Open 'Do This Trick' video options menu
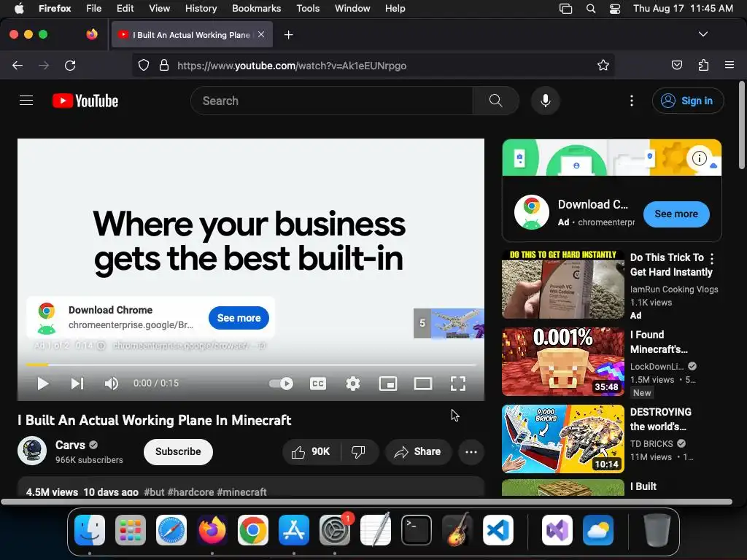Viewport: 747px width, 560px height. click(x=712, y=259)
